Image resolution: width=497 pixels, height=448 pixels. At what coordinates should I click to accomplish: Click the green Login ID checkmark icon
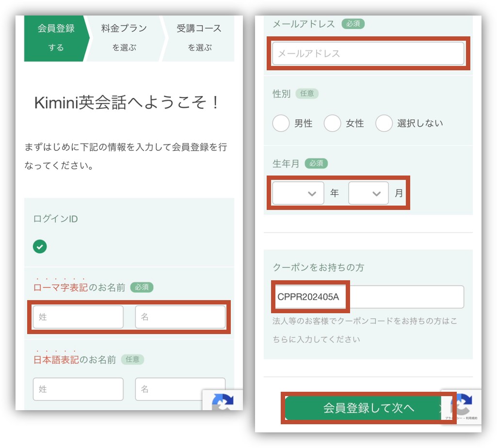(40, 247)
